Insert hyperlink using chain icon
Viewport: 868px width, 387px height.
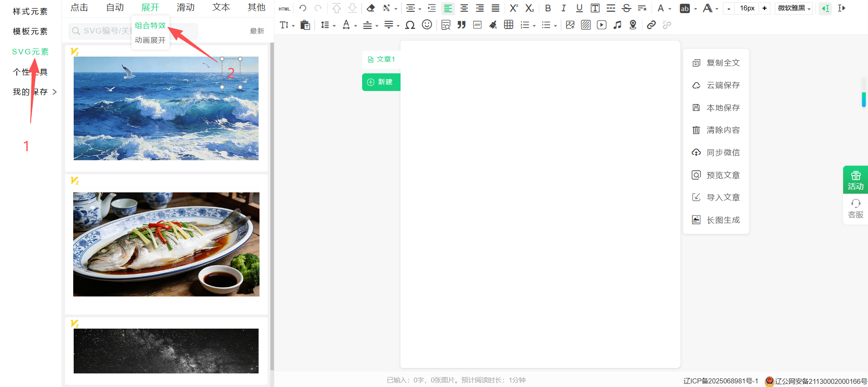[651, 25]
